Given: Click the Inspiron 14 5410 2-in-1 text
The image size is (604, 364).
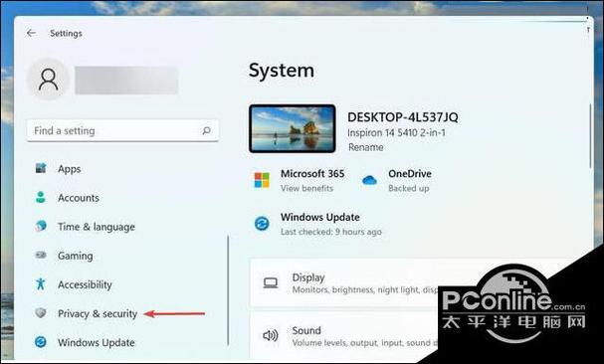Looking at the screenshot, I should (396, 133).
